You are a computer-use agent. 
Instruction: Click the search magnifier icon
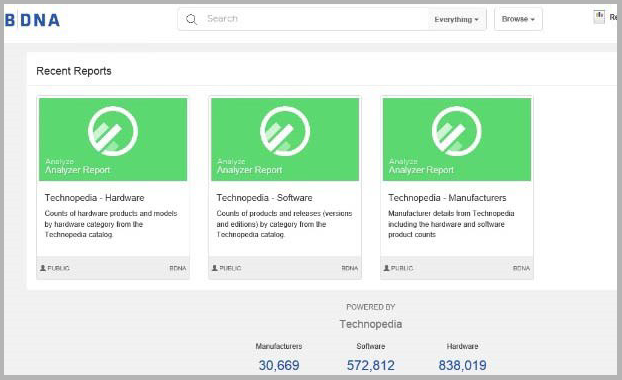point(192,19)
